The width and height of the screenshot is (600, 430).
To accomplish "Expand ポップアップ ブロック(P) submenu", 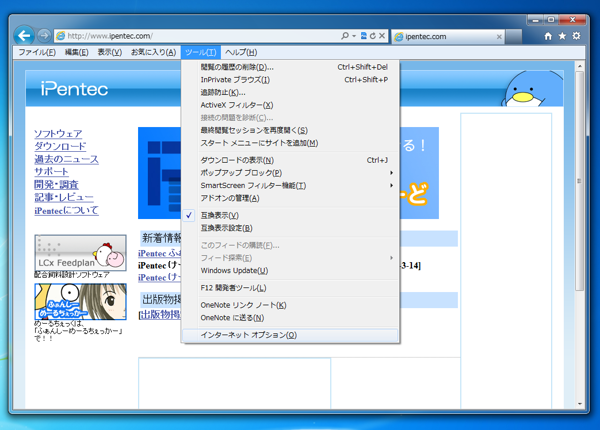I will click(291, 173).
